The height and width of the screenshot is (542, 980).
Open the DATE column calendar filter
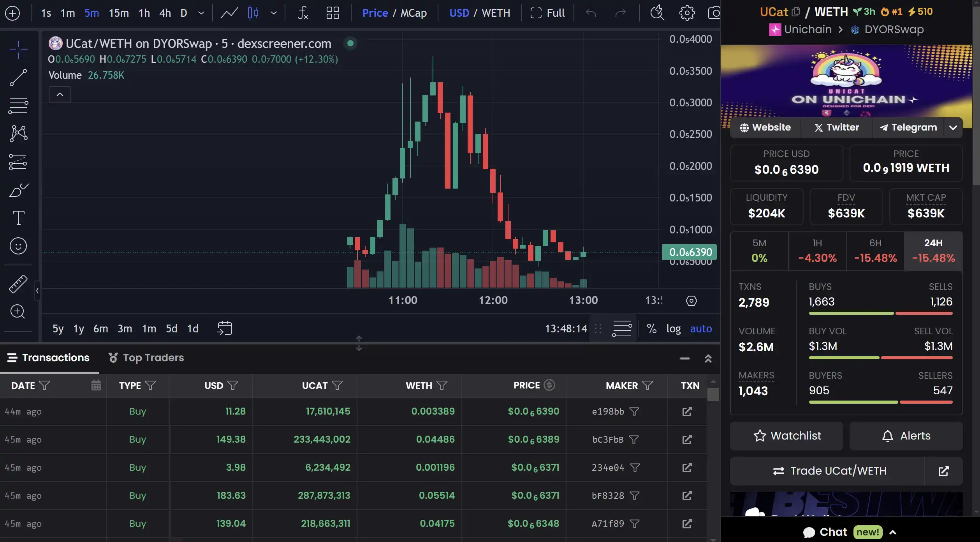pos(96,385)
